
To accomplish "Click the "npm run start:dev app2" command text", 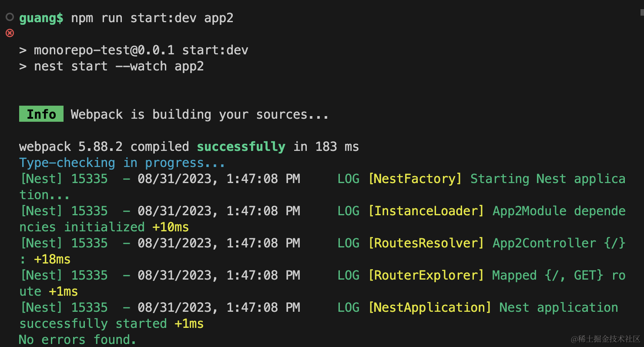I will click(x=152, y=18).
